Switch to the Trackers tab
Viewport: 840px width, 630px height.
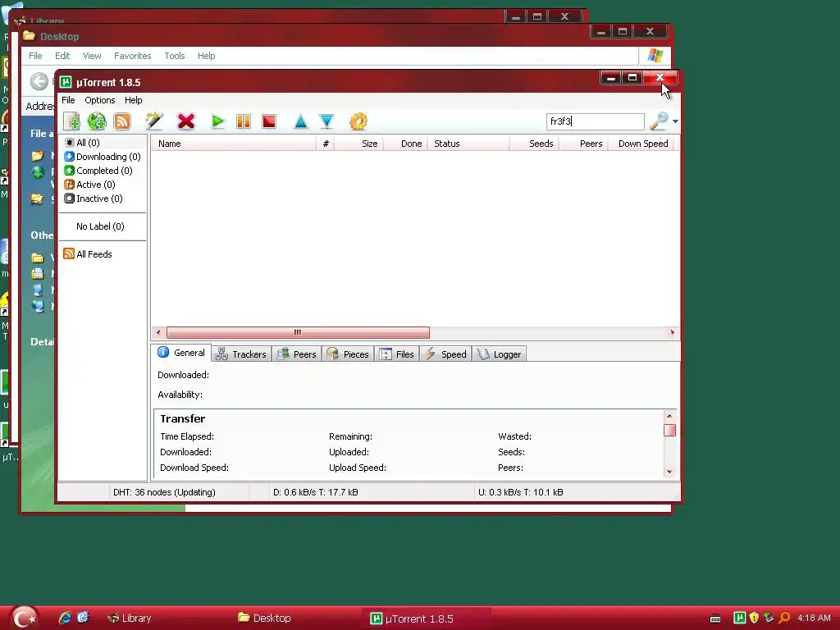coord(242,354)
